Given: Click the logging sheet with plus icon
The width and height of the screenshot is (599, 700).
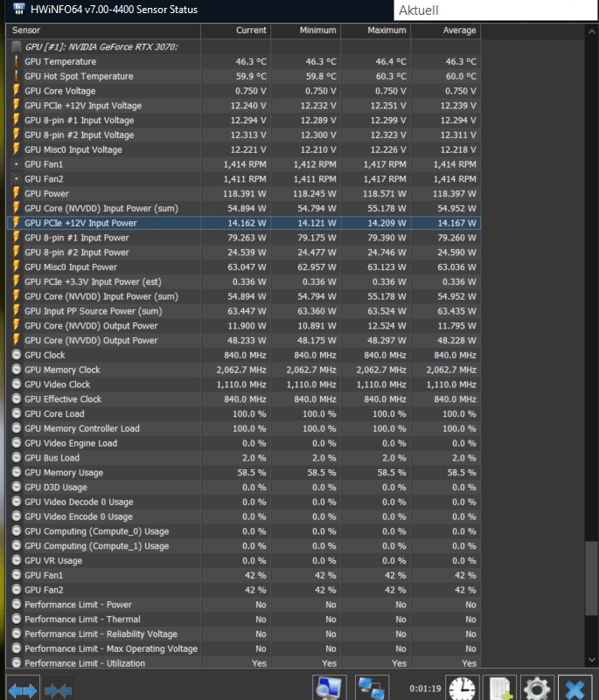Looking at the screenshot, I should click(x=500, y=689).
